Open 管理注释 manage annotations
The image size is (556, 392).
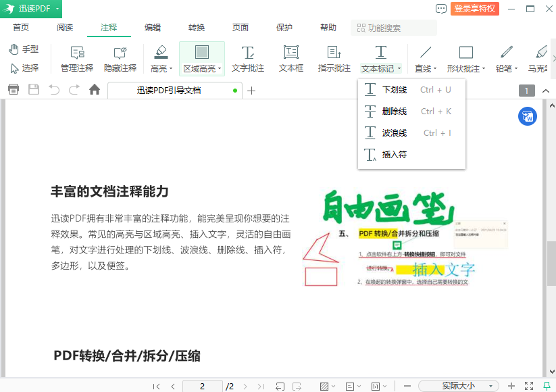point(77,59)
